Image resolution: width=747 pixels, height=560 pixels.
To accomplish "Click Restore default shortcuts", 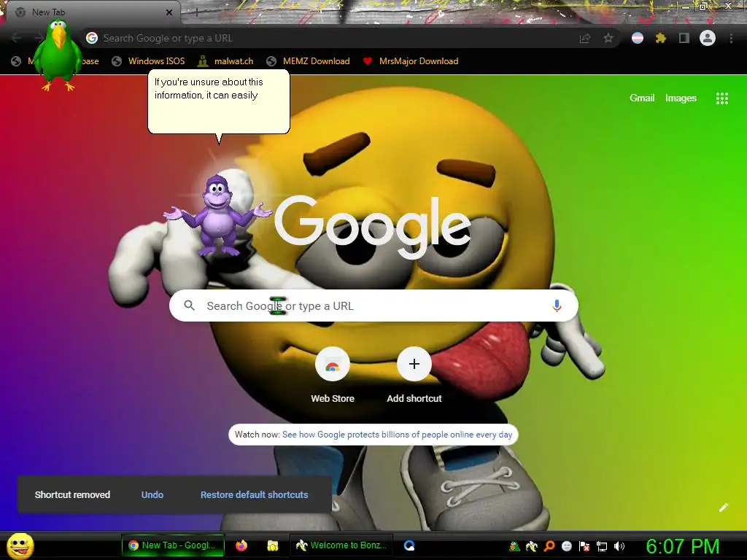I will click(254, 495).
